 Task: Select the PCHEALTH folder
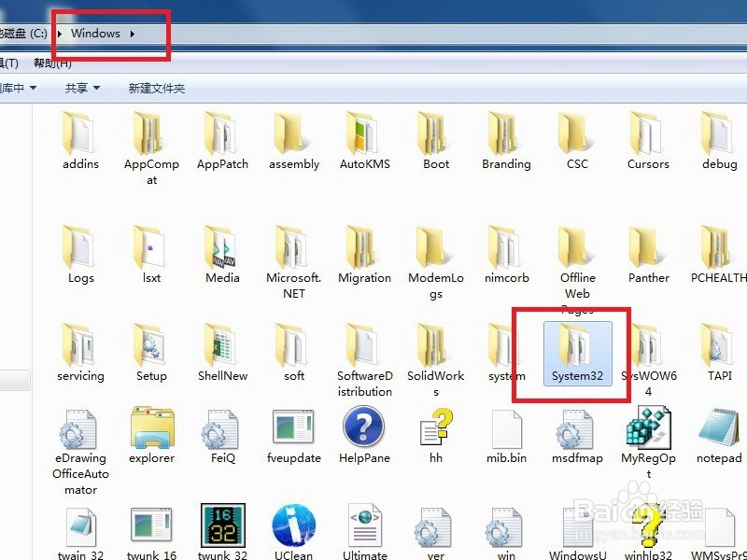click(718, 254)
